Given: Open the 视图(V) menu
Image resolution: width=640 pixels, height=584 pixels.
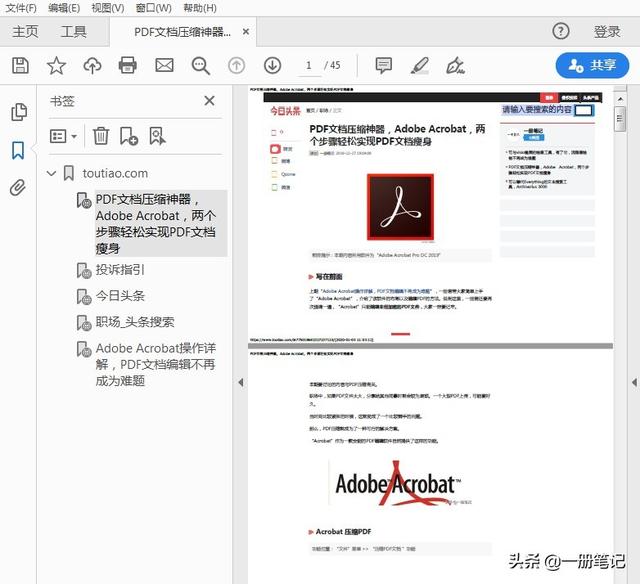Looking at the screenshot, I should (x=108, y=8).
